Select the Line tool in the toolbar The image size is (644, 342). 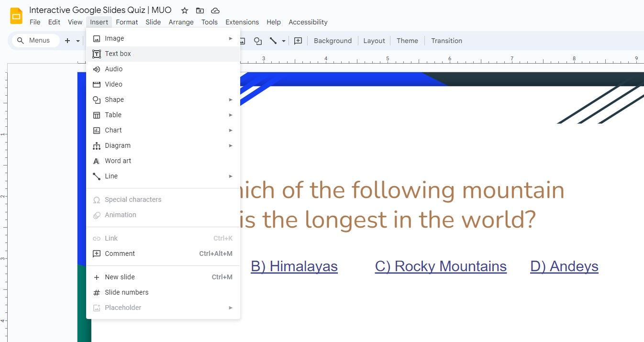[273, 41]
